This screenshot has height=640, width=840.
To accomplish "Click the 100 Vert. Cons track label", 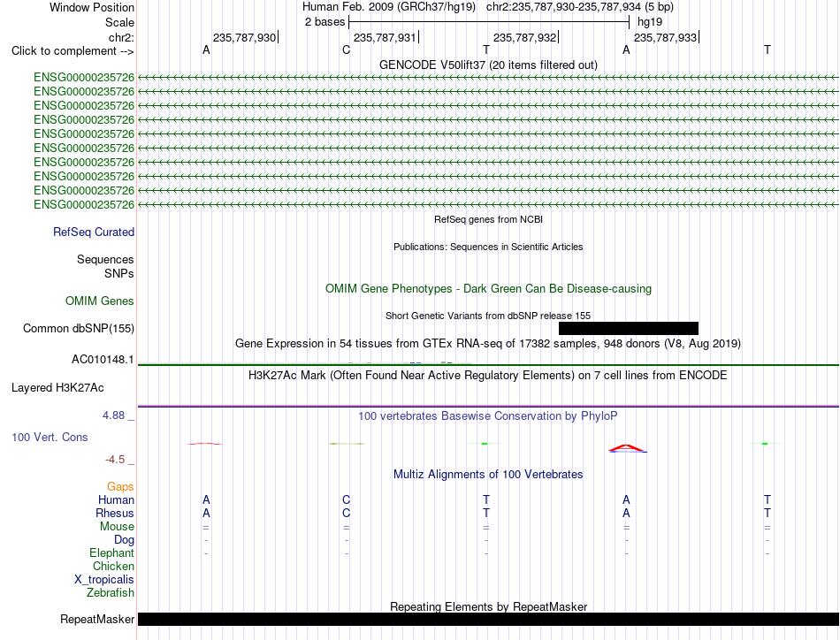I will click(x=50, y=437).
